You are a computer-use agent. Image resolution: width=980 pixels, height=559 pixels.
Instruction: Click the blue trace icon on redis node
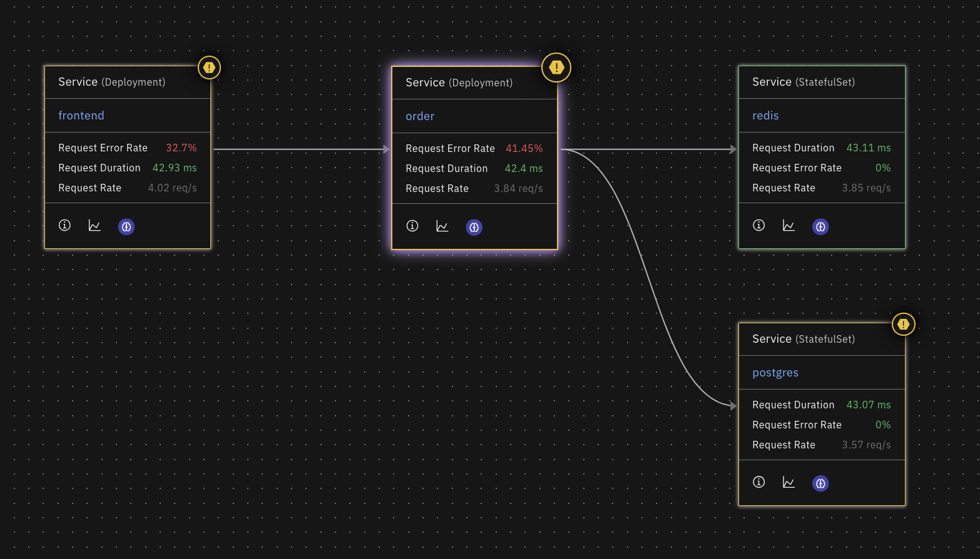click(820, 226)
